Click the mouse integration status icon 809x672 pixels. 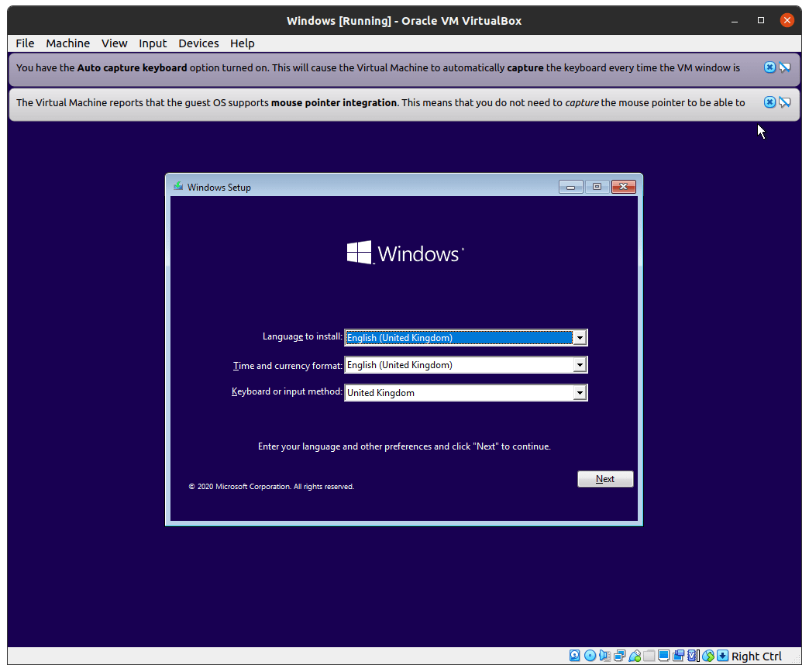pos(708,656)
